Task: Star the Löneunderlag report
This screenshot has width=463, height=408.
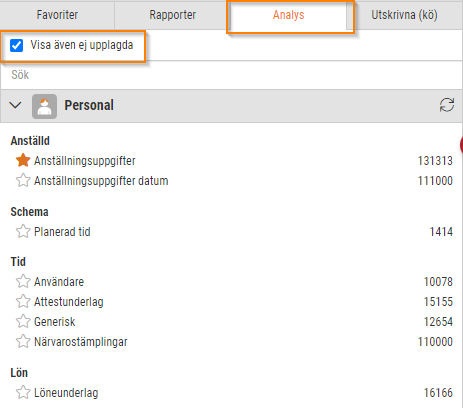Action: pos(23,392)
